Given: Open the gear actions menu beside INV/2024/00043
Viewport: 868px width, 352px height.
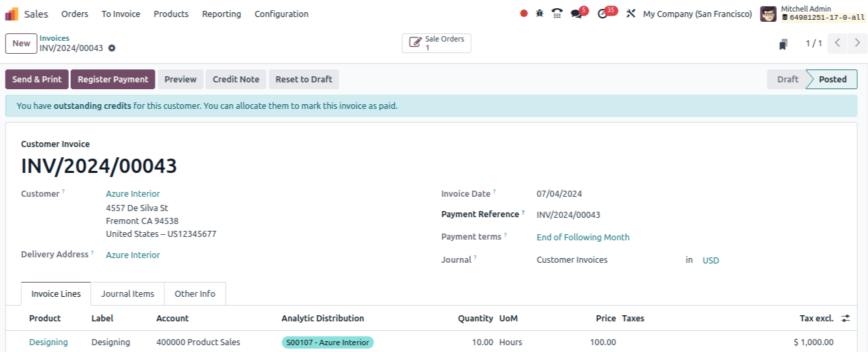Looking at the screenshot, I should 112,48.
